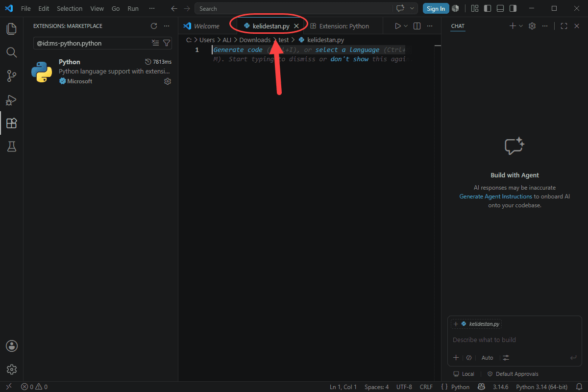Open chat settings gear icon

pos(532,26)
